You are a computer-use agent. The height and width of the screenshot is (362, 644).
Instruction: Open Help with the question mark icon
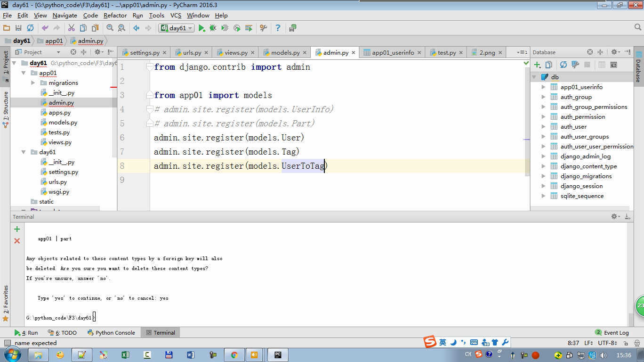pyautogui.click(x=278, y=28)
